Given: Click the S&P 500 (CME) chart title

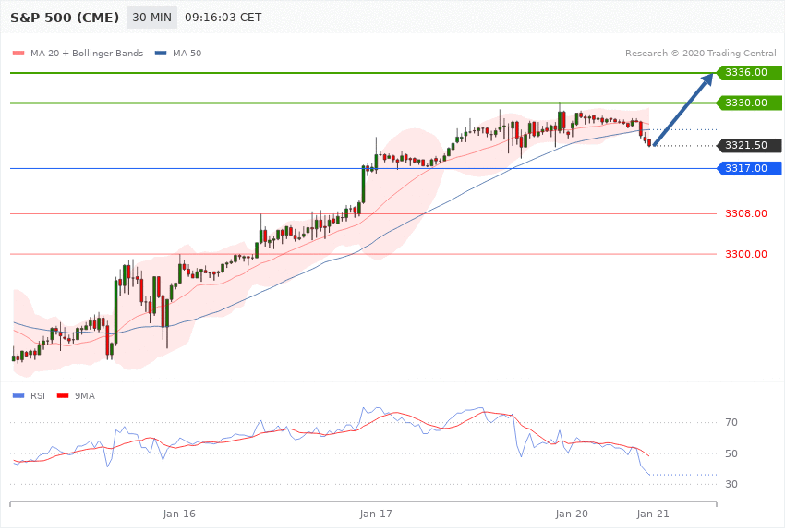Looking at the screenshot, I should coord(65,18).
